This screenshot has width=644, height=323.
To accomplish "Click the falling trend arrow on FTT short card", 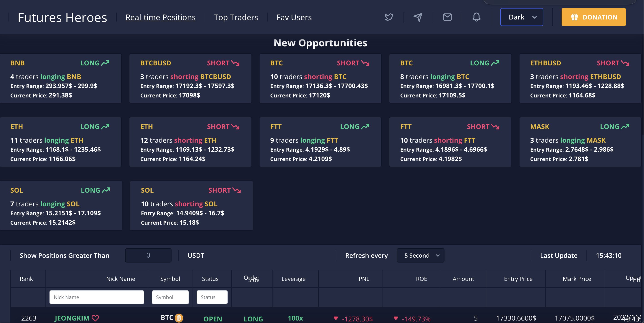I will pos(495,127).
